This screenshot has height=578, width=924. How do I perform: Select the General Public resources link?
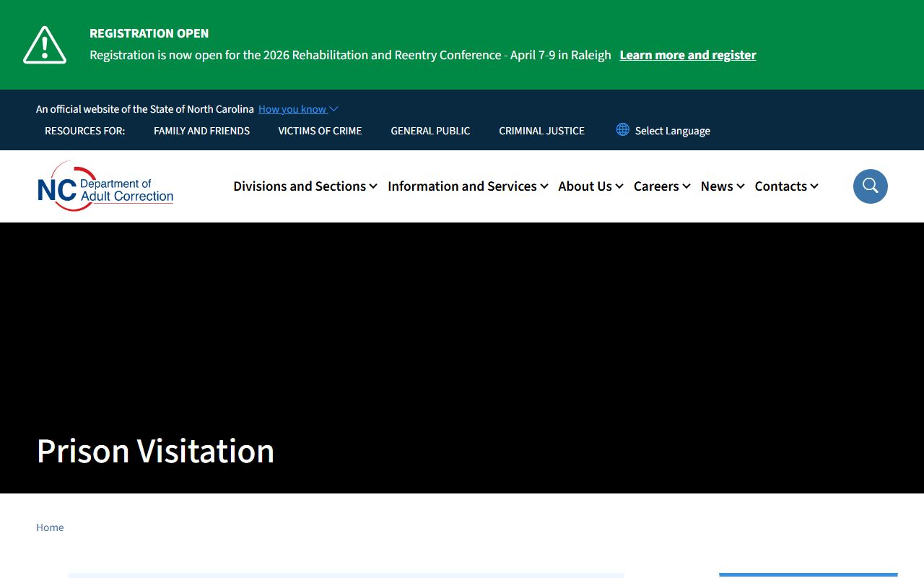430,131
